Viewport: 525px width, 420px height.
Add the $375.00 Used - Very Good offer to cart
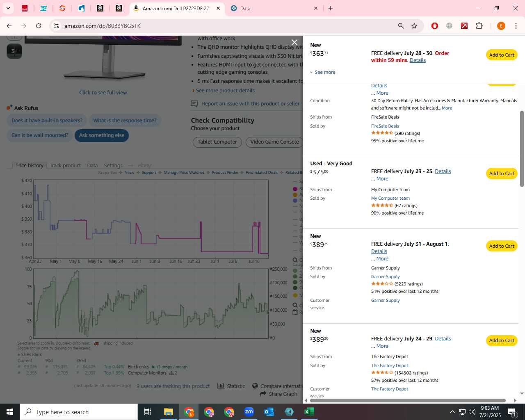tap(502, 173)
